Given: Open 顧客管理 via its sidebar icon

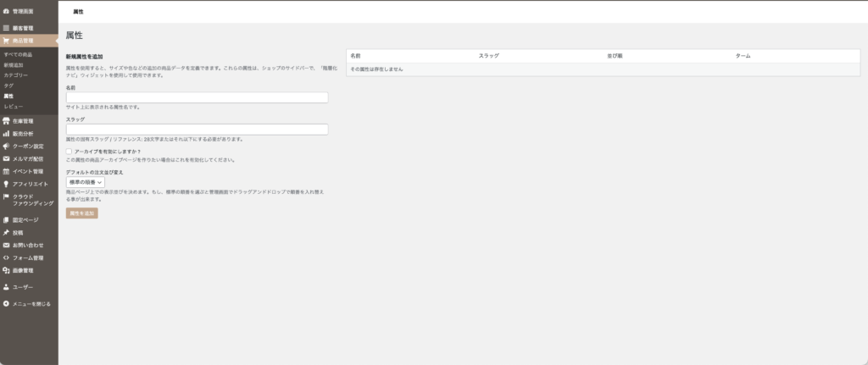Looking at the screenshot, I should pos(6,29).
